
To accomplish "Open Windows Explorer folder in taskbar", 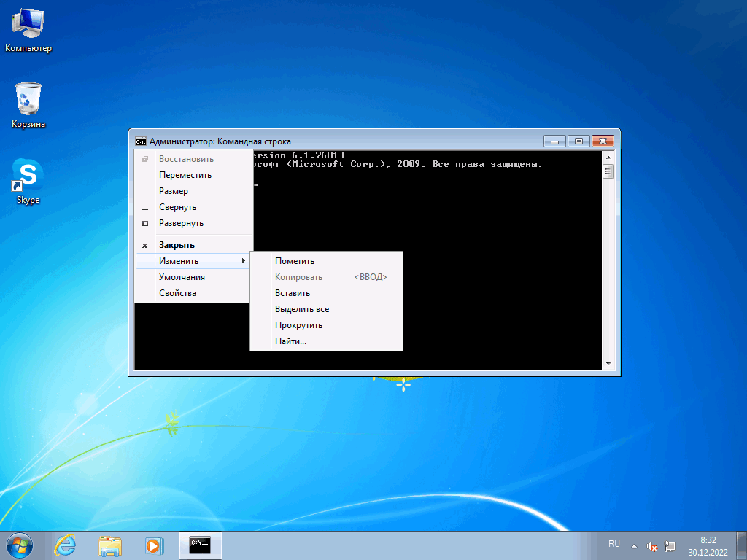I will 110,545.
